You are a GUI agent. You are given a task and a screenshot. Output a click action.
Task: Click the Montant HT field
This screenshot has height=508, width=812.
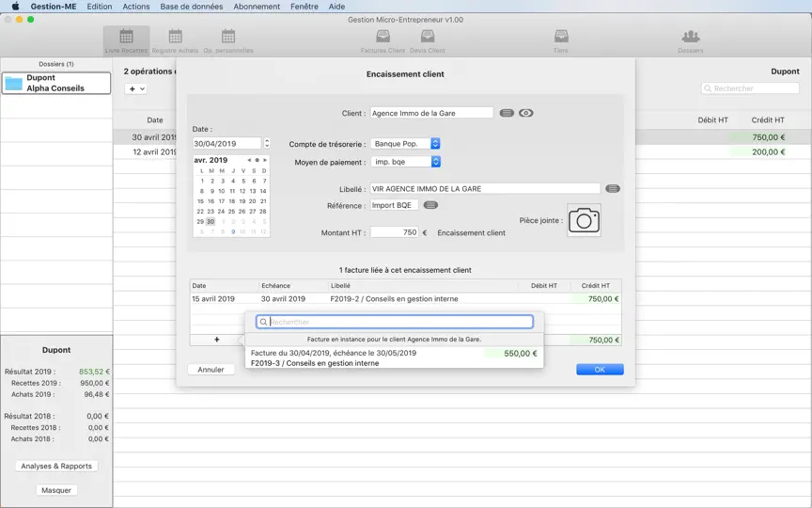coord(394,232)
